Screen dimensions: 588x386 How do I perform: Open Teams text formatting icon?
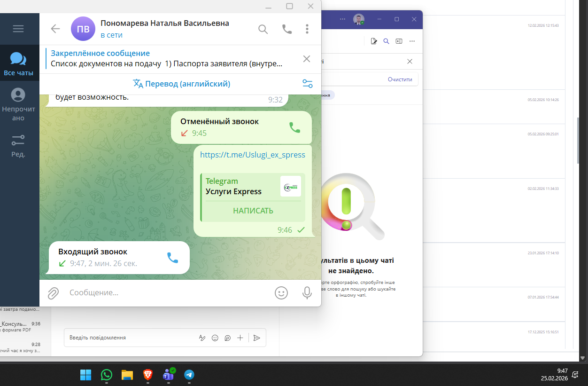[202, 338]
